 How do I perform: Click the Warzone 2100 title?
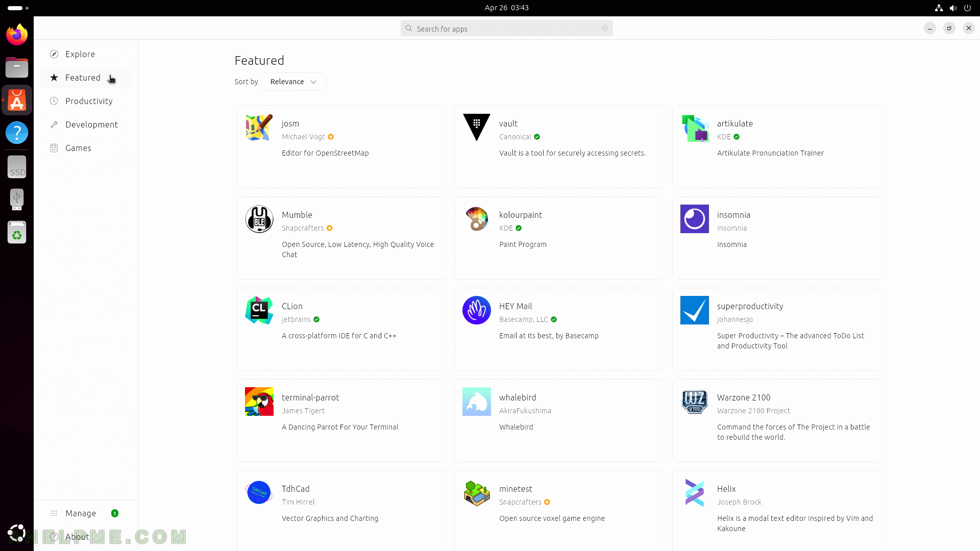pos(744,397)
